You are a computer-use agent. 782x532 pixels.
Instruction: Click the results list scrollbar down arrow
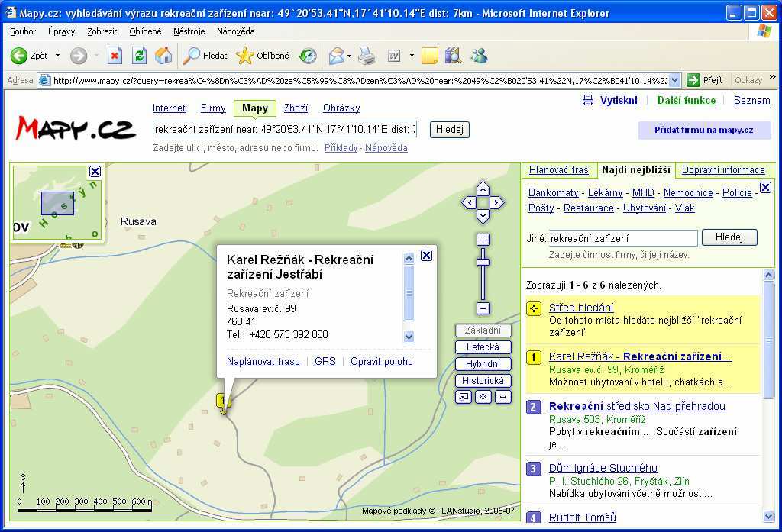768,517
